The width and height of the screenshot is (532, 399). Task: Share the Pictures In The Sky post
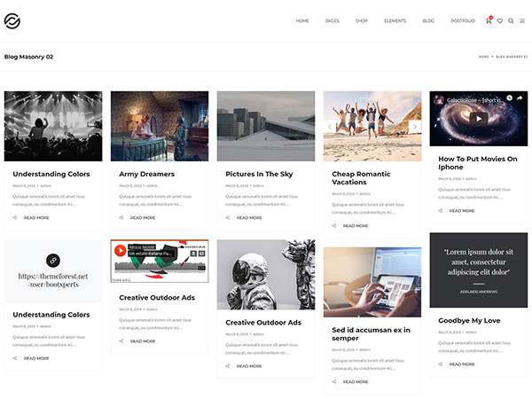pyautogui.click(x=228, y=217)
